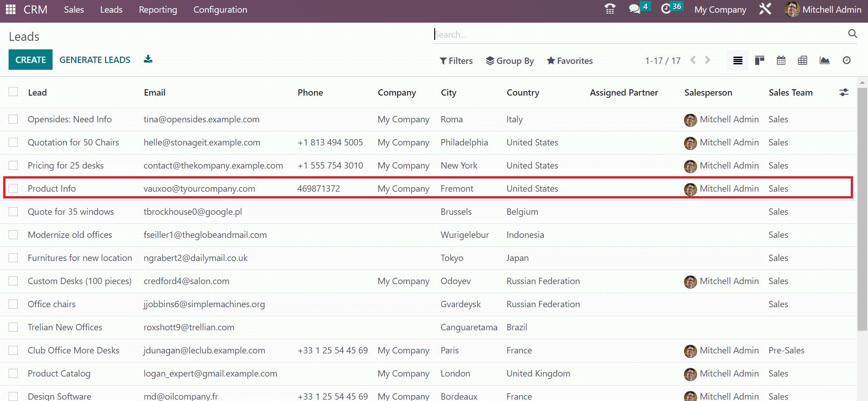The height and width of the screenshot is (401, 868).
Task: Switch to graph view
Action: point(824,60)
